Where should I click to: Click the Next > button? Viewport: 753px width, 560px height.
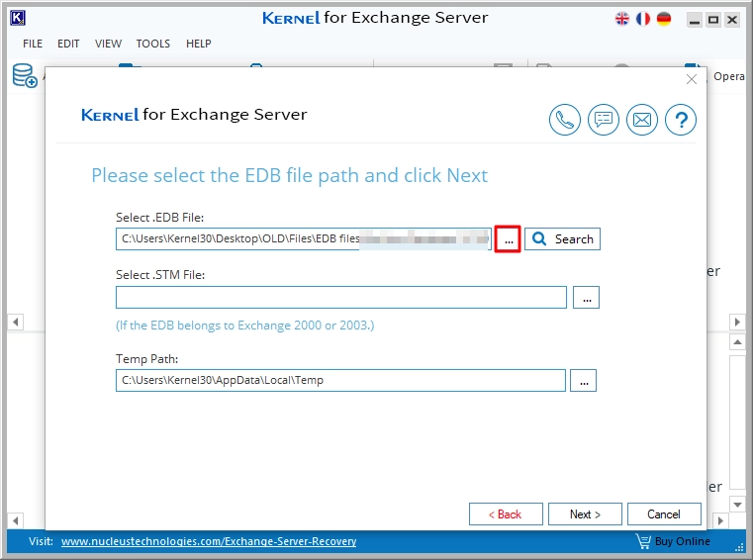585,514
